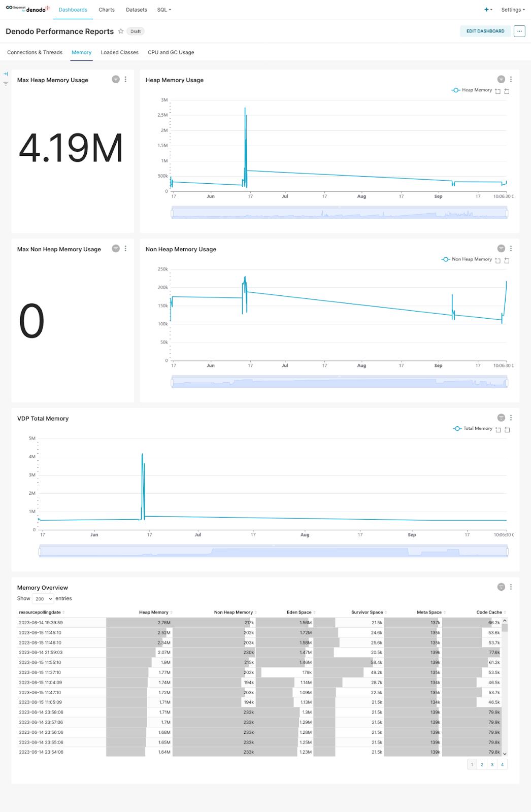The image size is (531, 812).
Task: Open VDP Total Memory chart three-dot menu
Action: pos(511,418)
